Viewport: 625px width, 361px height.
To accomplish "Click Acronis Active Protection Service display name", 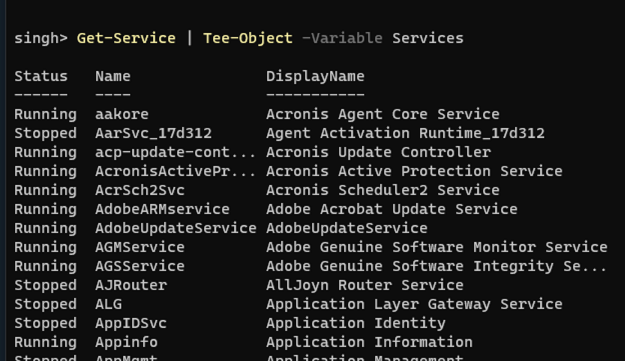I will tap(414, 171).
